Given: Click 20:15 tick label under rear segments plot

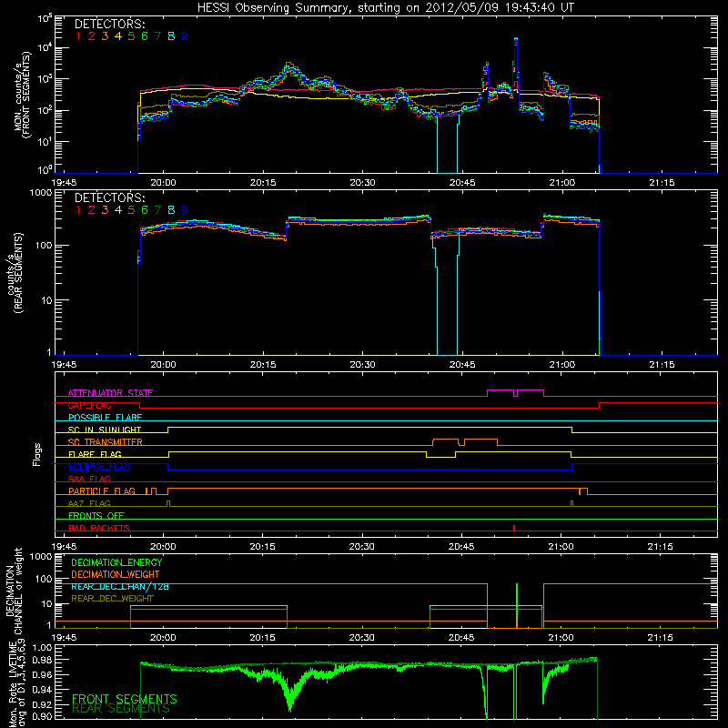Looking at the screenshot, I should click(x=263, y=365).
